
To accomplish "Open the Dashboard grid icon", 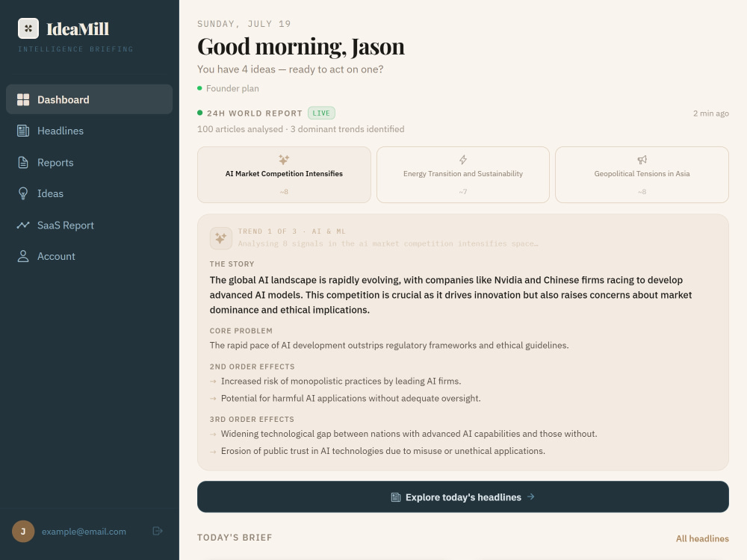I will [23, 99].
